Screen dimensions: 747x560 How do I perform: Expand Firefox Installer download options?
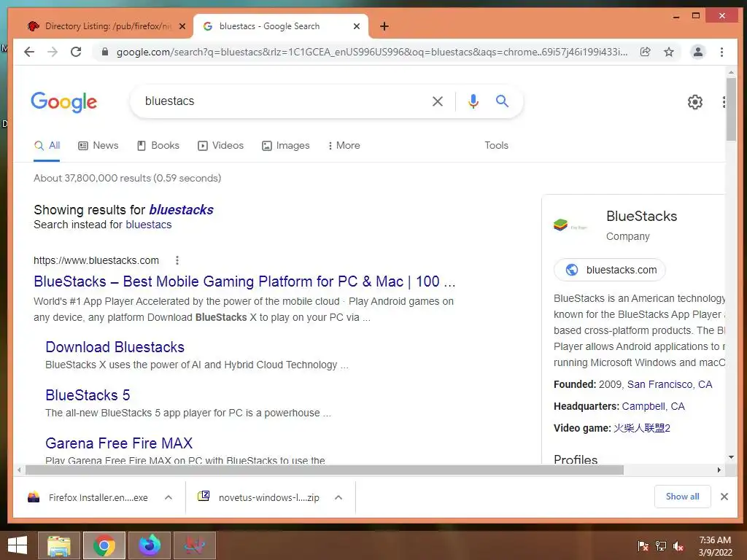click(169, 497)
